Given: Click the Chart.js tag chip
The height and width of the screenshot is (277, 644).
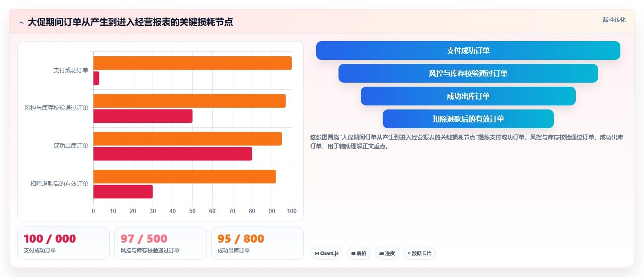Looking at the screenshot, I should pyautogui.click(x=326, y=253).
